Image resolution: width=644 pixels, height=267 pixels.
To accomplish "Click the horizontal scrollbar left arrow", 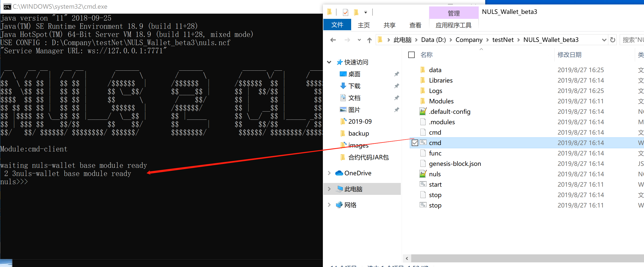I will 407,258.
